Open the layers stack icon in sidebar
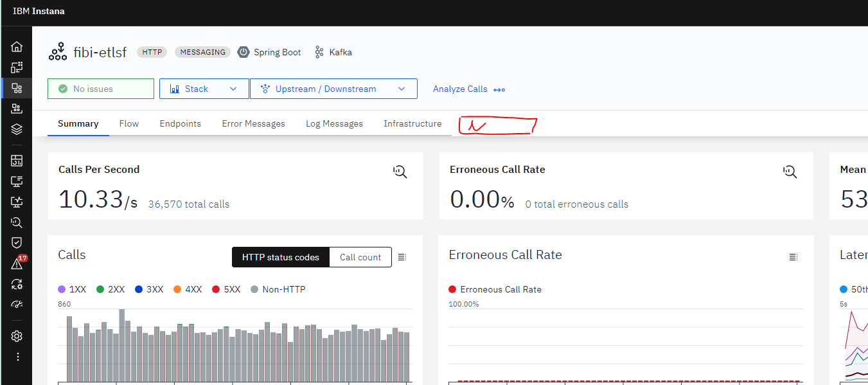 pos(17,129)
